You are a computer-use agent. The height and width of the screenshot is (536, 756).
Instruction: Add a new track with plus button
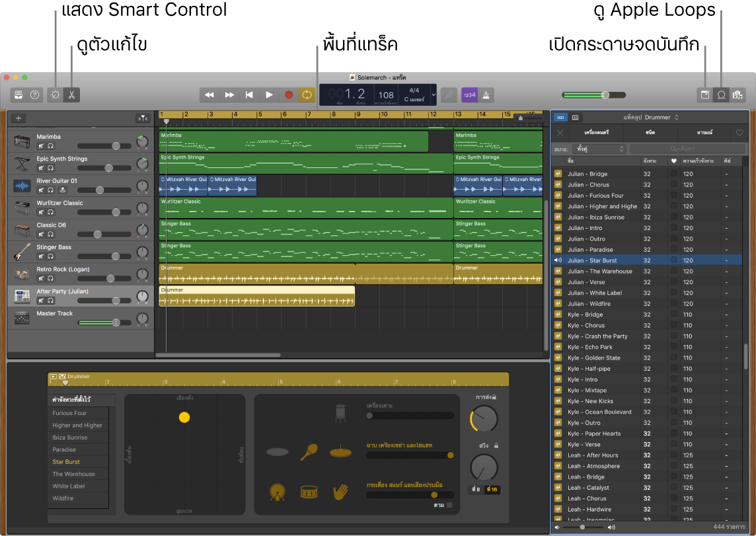(x=19, y=118)
